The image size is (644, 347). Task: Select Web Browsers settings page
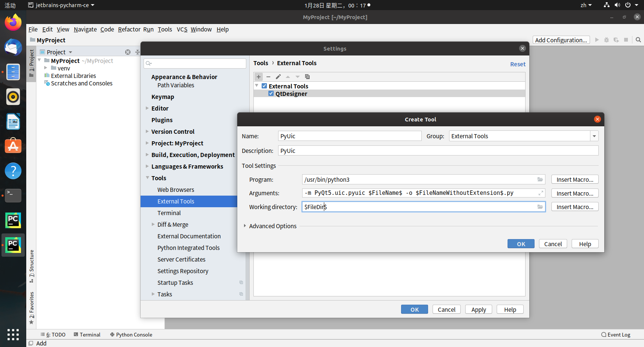pos(176,190)
